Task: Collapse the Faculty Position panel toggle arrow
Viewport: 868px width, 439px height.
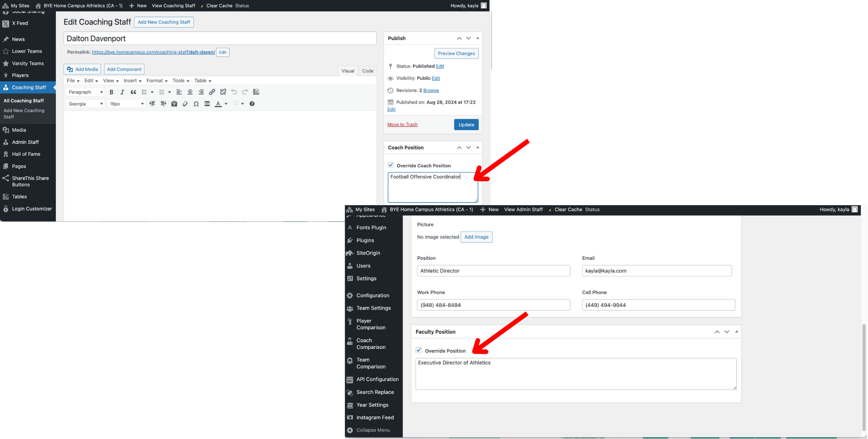Action: click(x=737, y=332)
